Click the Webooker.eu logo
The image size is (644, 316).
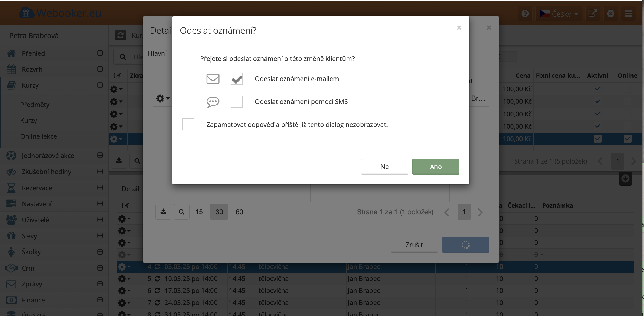pyautogui.click(x=60, y=13)
